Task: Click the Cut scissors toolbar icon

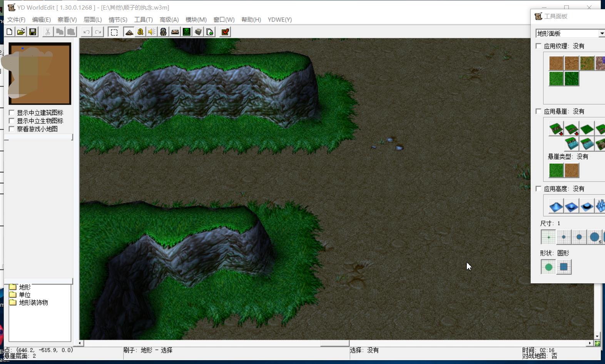Action: pos(48,32)
